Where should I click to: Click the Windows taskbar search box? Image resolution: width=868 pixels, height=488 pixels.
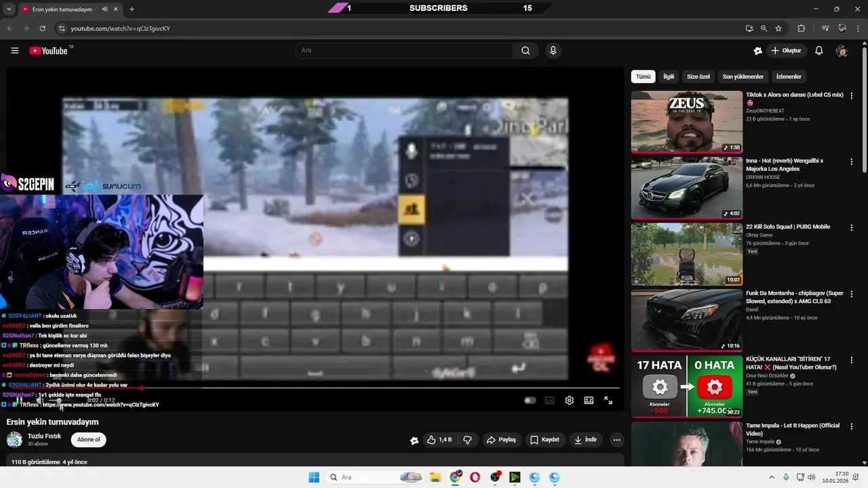374,477
